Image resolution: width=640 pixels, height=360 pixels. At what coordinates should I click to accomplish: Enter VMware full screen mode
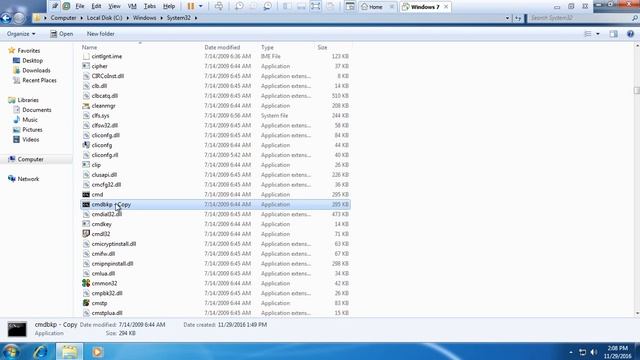pos(316,6)
